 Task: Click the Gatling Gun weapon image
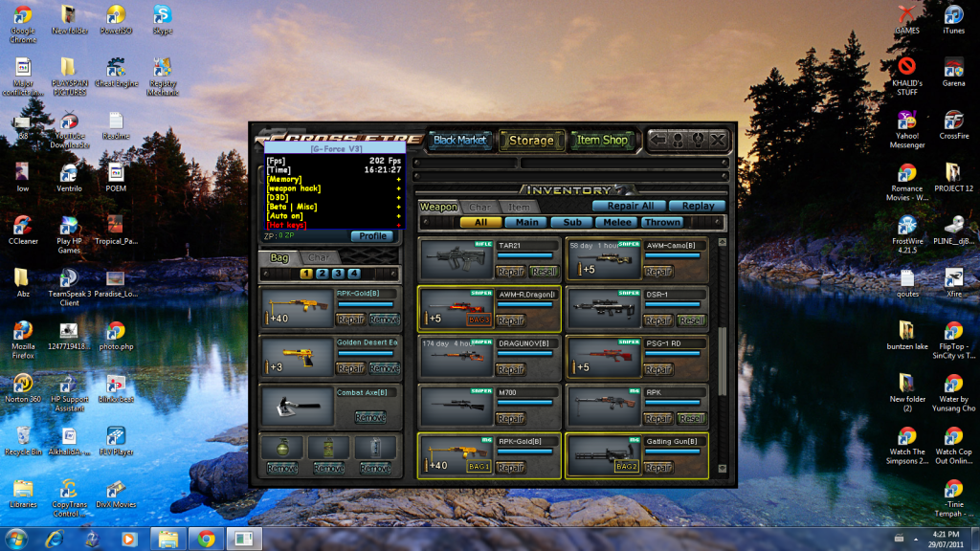[602, 455]
